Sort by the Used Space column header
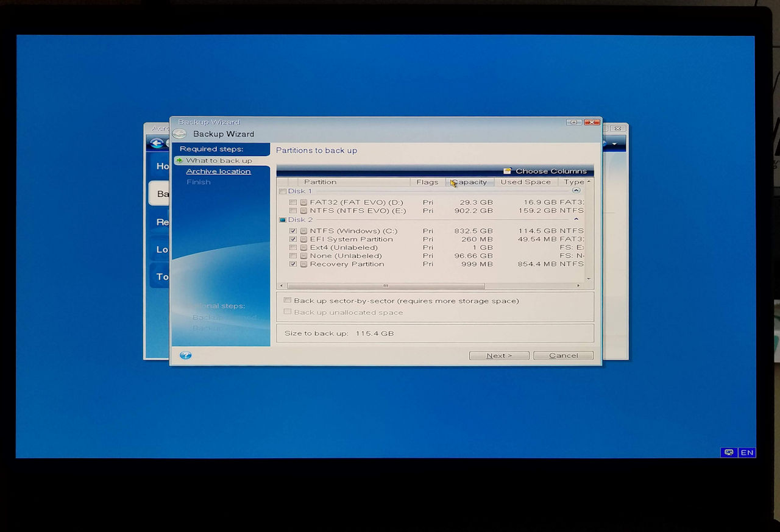This screenshot has width=780, height=532. coord(525,182)
